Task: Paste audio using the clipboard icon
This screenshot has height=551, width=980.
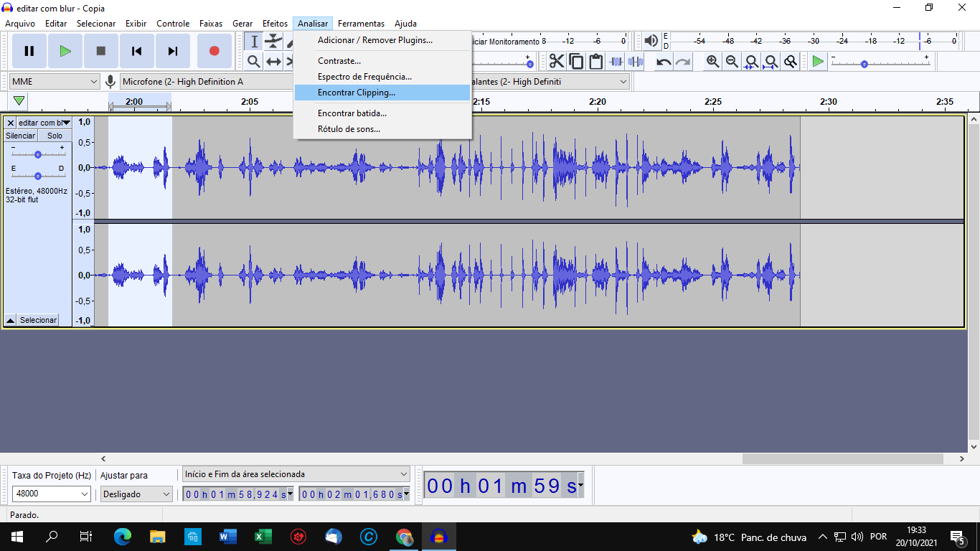Action: (x=596, y=62)
